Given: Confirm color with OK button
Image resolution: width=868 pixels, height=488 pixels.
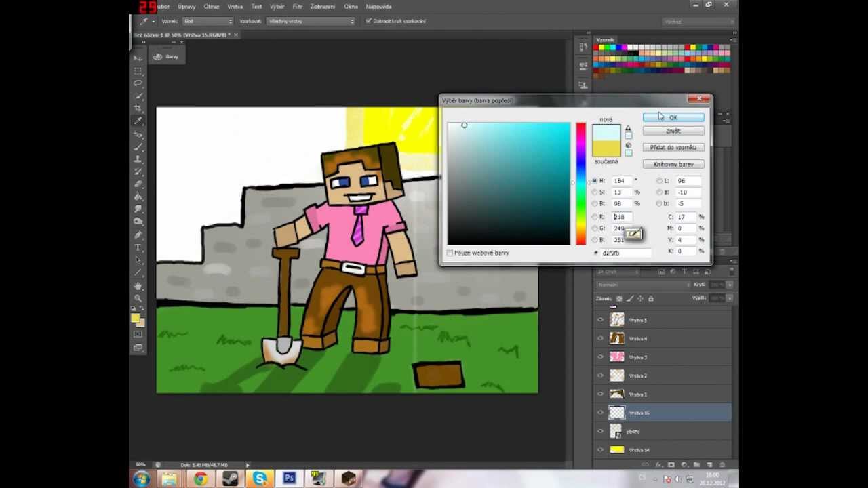Looking at the screenshot, I should pyautogui.click(x=673, y=117).
